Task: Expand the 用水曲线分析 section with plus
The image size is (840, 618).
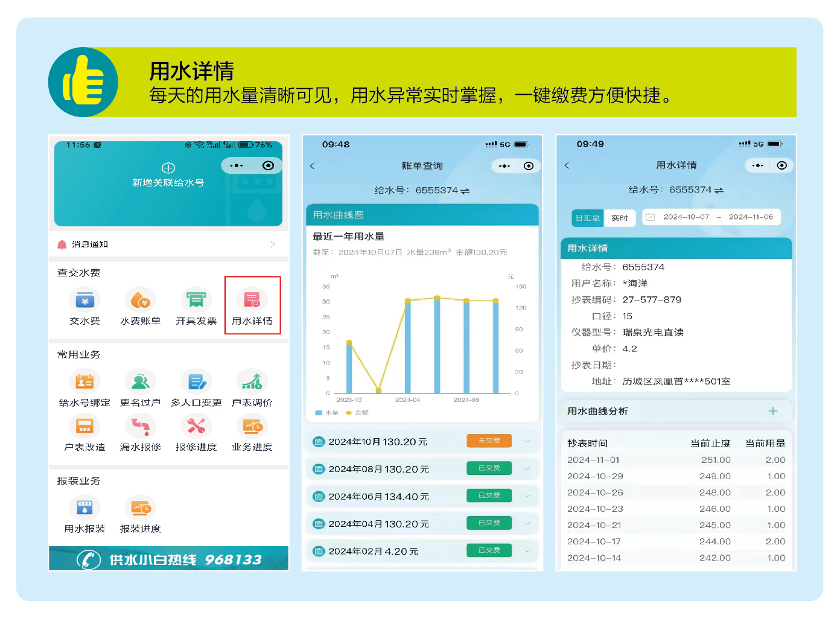Action: tap(772, 411)
